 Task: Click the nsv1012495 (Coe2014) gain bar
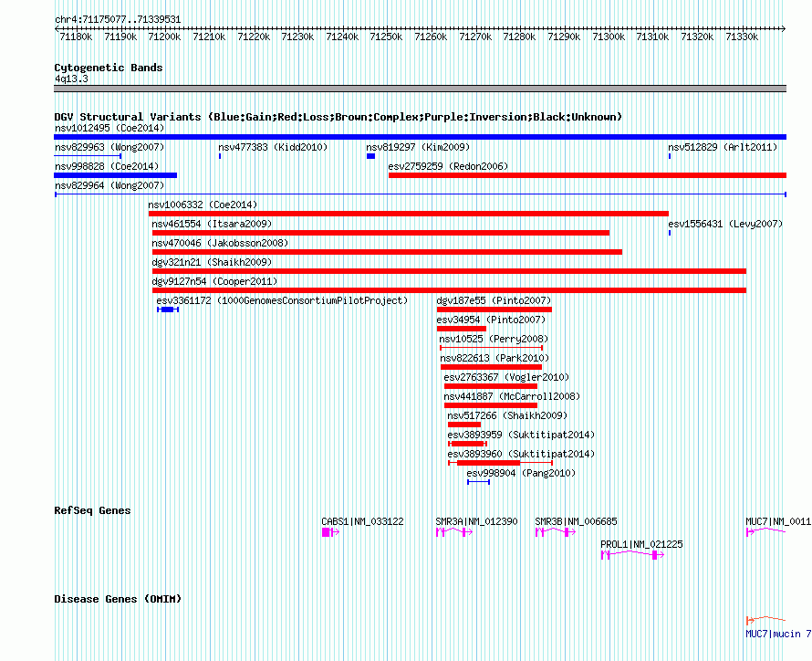[x=420, y=137]
